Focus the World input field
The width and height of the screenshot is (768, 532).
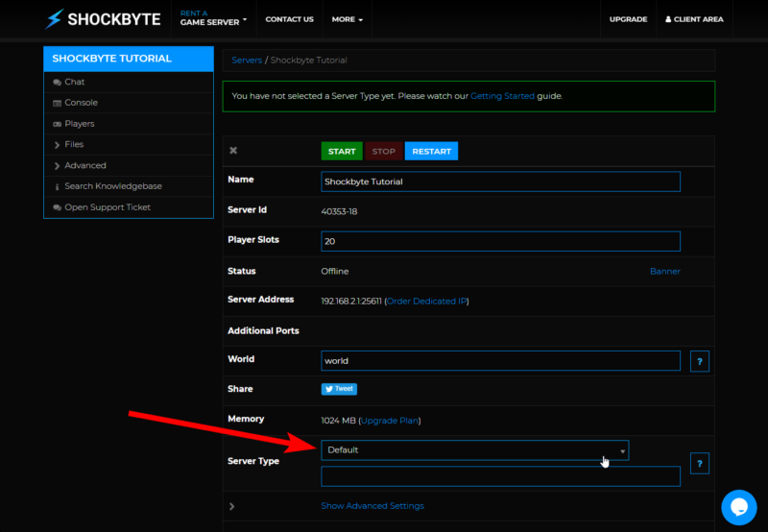500,361
